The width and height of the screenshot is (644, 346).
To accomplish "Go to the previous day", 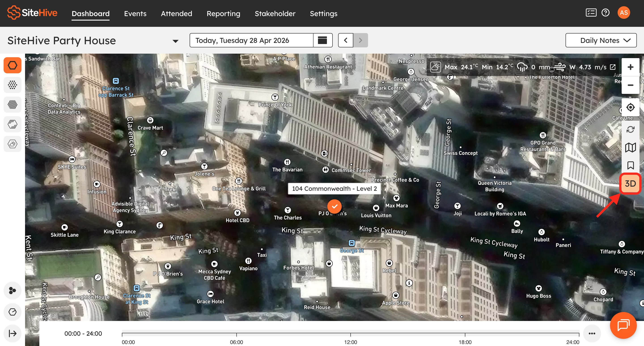I will point(346,40).
